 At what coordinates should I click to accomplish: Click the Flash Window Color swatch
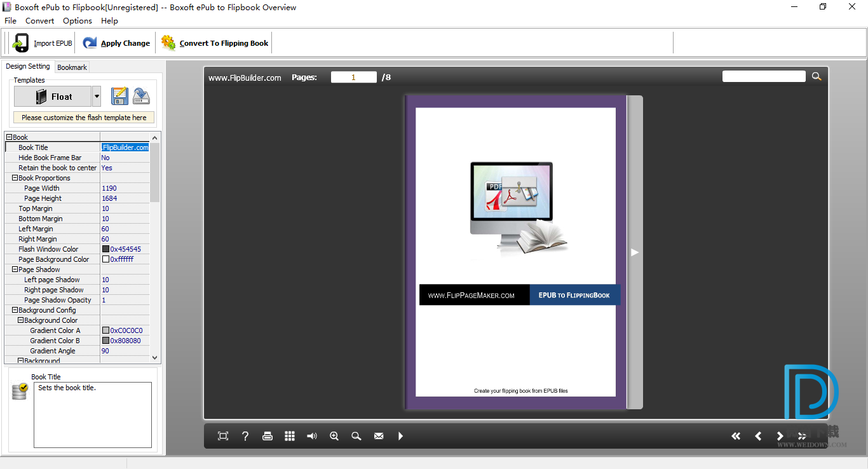tap(105, 249)
